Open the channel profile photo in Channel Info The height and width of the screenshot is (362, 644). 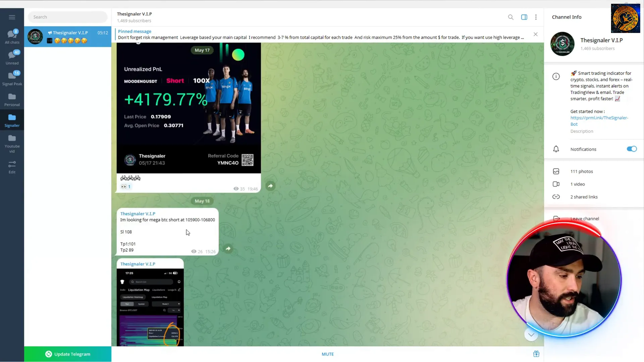tap(562, 44)
